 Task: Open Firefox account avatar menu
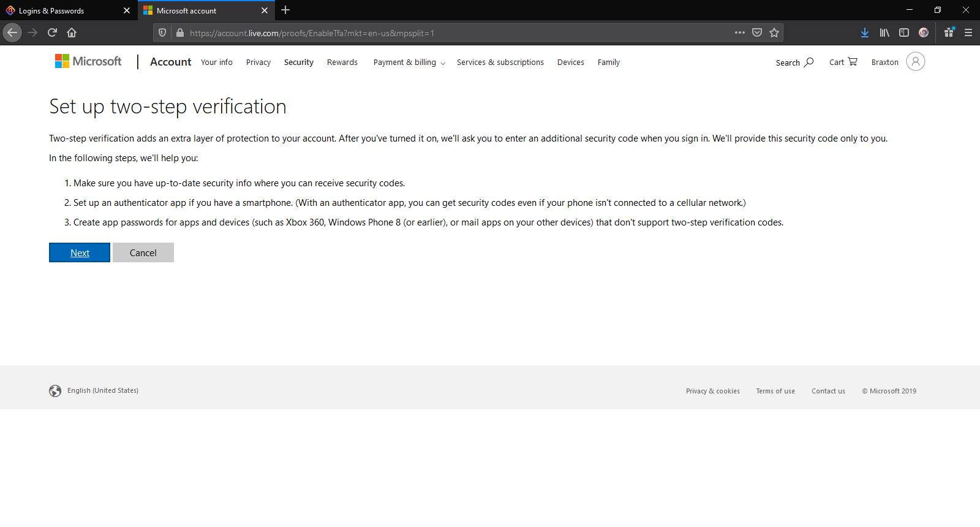tap(924, 32)
